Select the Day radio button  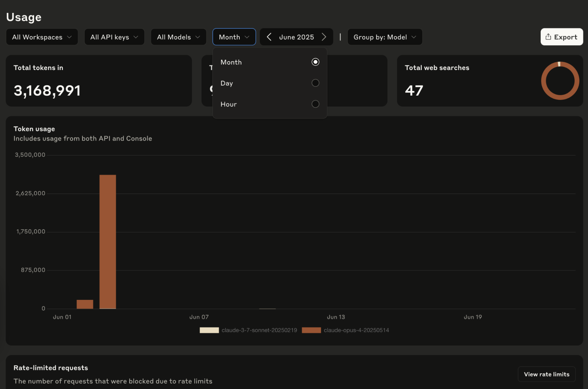(315, 83)
